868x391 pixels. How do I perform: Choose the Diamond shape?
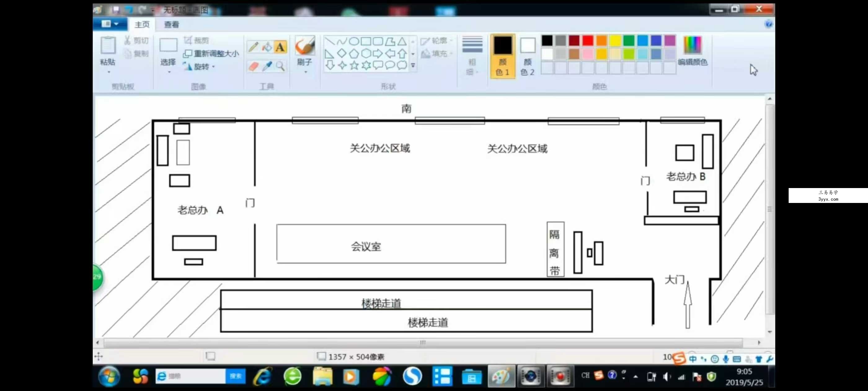pyautogui.click(x=341, y=53)
